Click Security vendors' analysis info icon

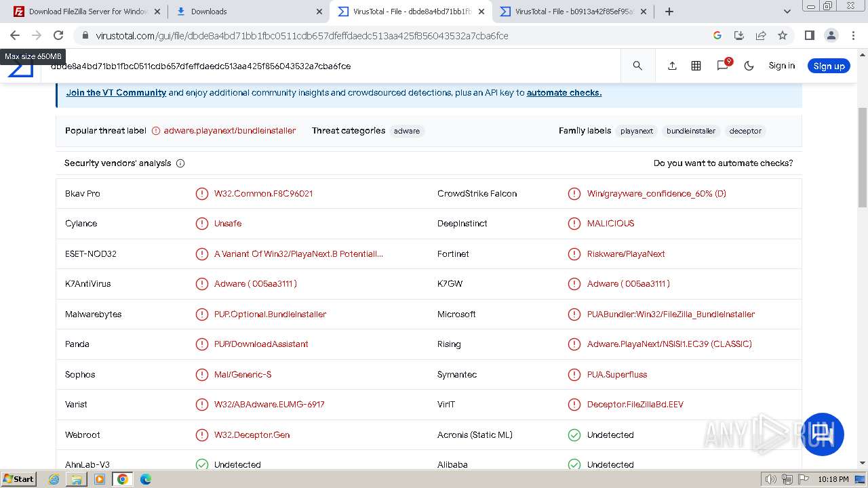[180, 163]
